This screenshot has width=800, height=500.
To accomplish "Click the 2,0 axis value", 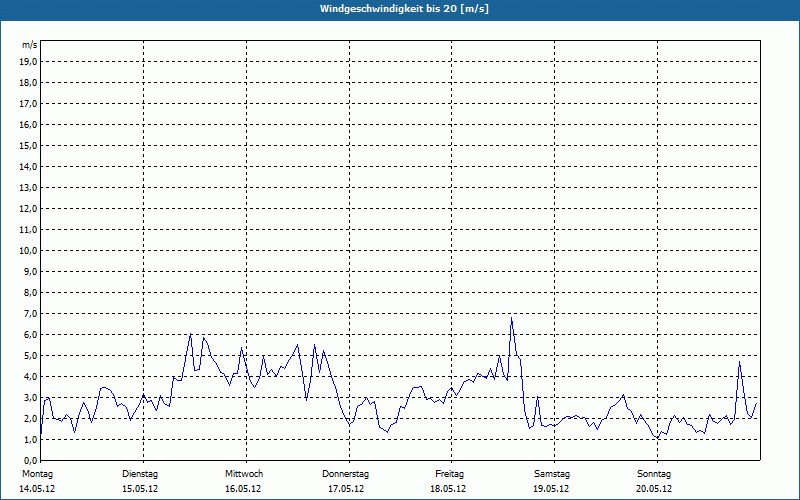I will [x=31, y=418].
